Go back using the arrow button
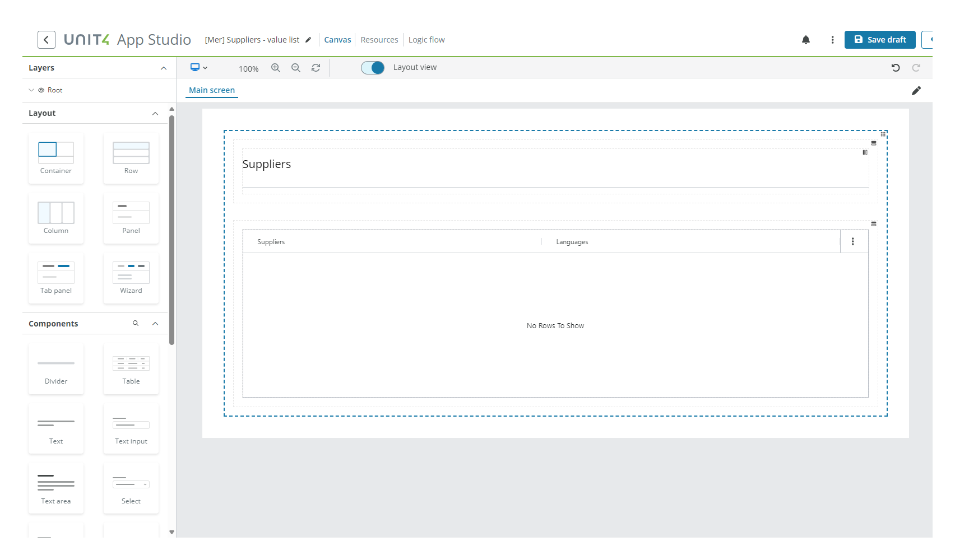Image resolution: width=955 pixels, height=560 pixels. point(46,40)
